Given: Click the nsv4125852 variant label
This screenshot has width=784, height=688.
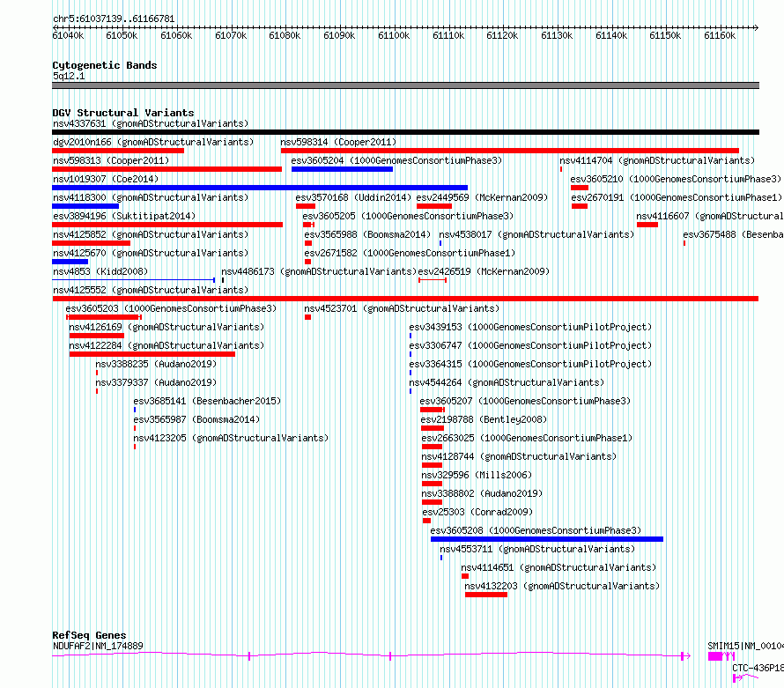Looking at the screenshot, I should coord(151,234).
